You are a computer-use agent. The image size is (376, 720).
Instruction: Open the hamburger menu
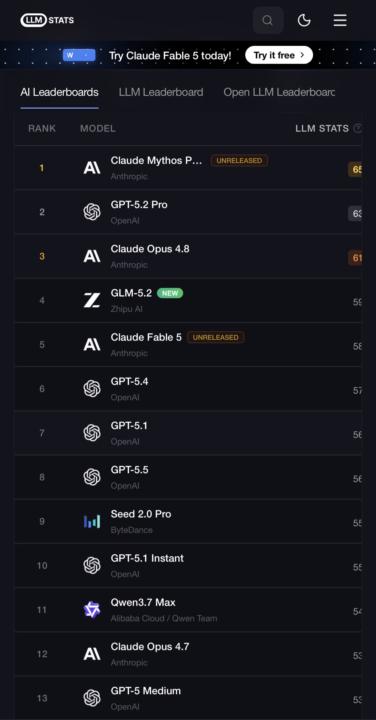click(x=340, y=20)
